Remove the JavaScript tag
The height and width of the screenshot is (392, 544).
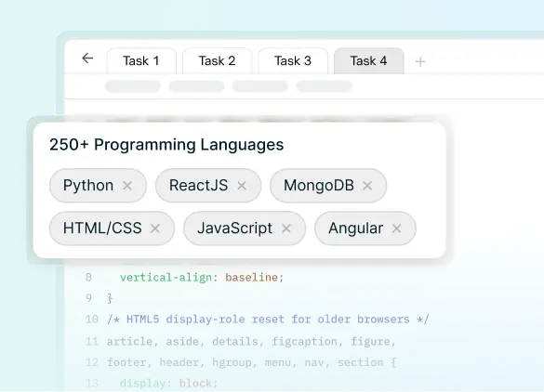(x=286, y=229)
